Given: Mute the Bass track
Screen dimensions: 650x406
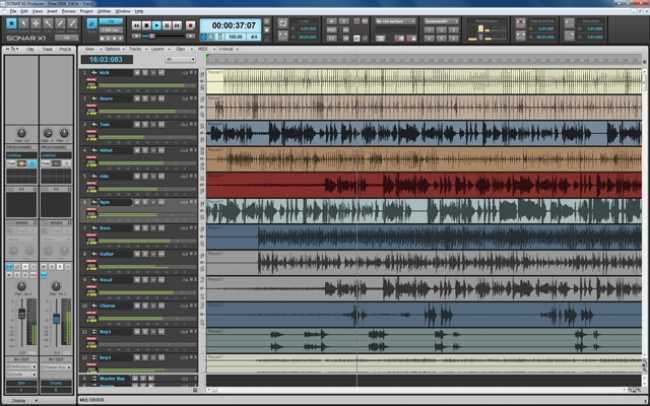Looking at the screenshot, I should click(x=137, y=228).
